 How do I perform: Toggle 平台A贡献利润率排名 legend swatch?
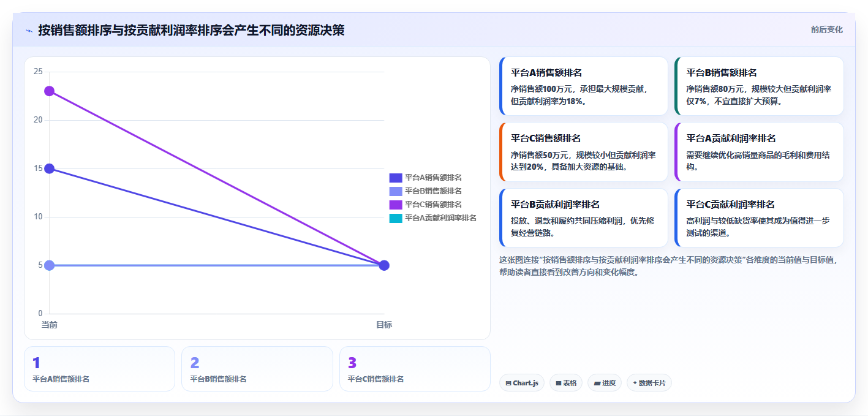pyautogui.click(x=396, y=218)
